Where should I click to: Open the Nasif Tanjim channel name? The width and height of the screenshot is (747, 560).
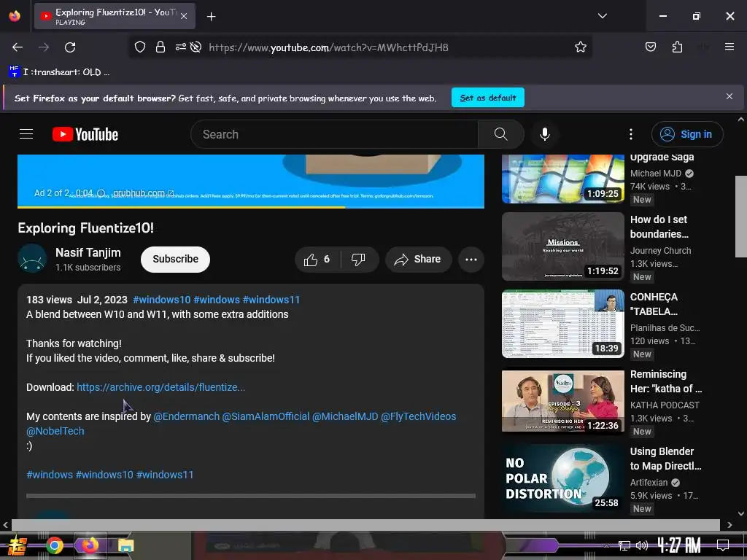[x=88, y=252]
